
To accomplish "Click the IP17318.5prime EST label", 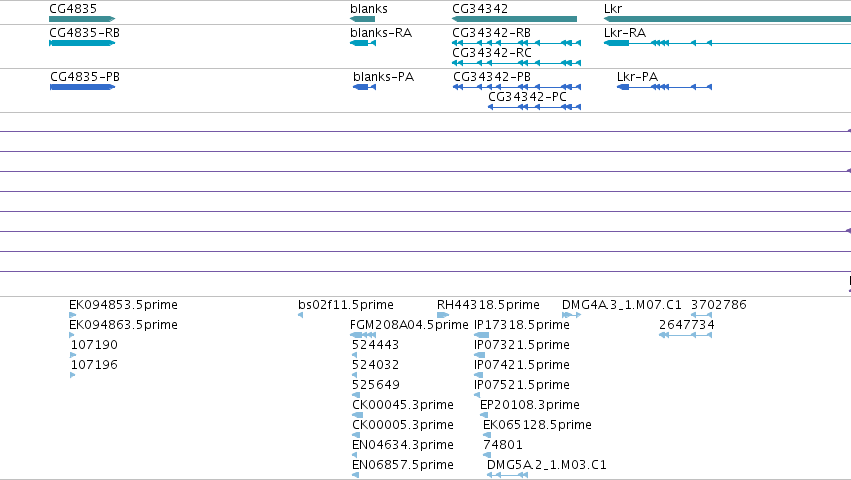I will click(x=522, y=325).
